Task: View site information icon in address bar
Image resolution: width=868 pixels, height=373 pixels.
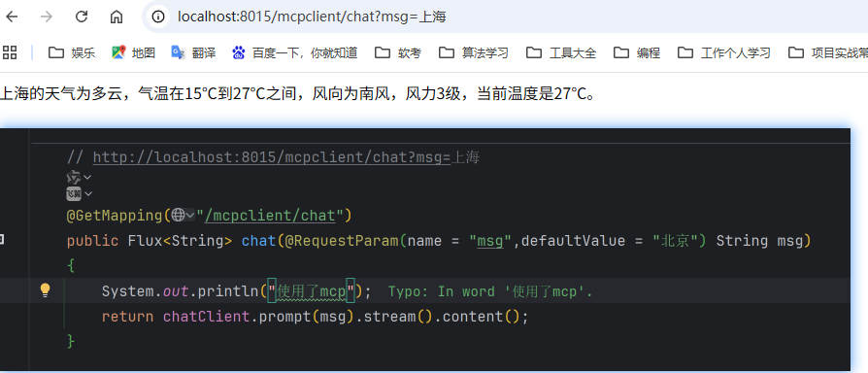Action: [x=159, y=17]
